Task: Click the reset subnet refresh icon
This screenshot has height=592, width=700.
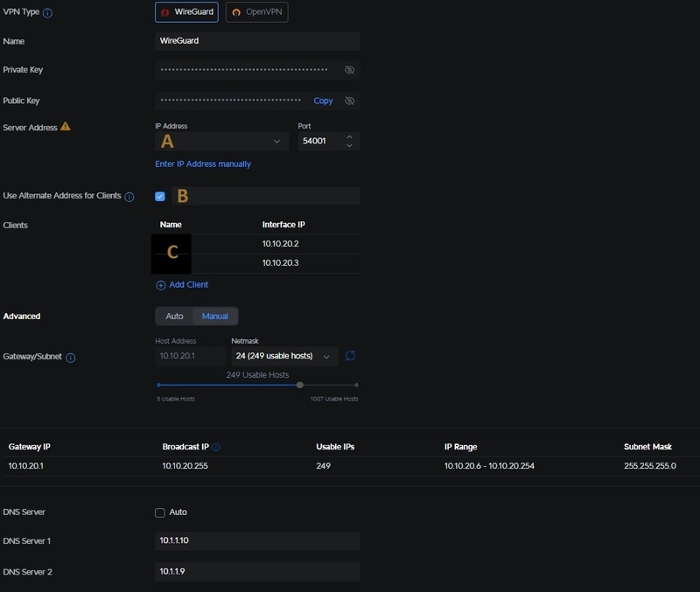Action: pyautogui.click(x=351, y=356)
